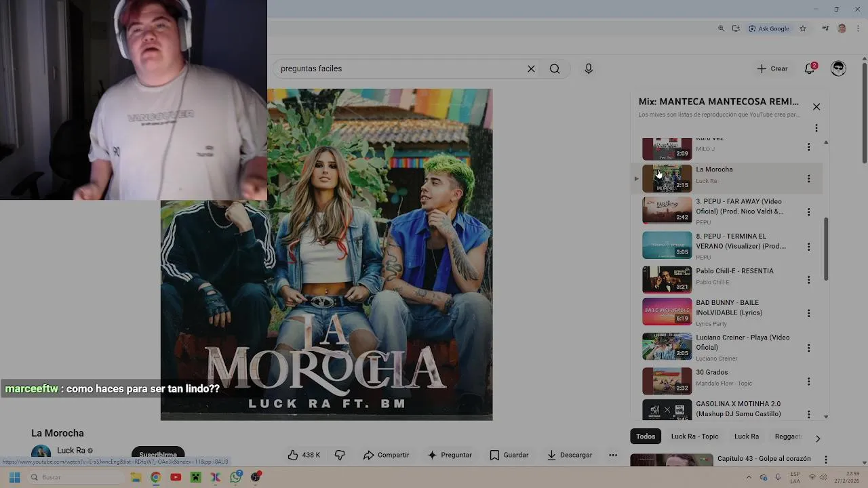The height and width of the screenshot is (488, 868).
Task: Click the magnifier search icon
Action: [x=555, y=68]
